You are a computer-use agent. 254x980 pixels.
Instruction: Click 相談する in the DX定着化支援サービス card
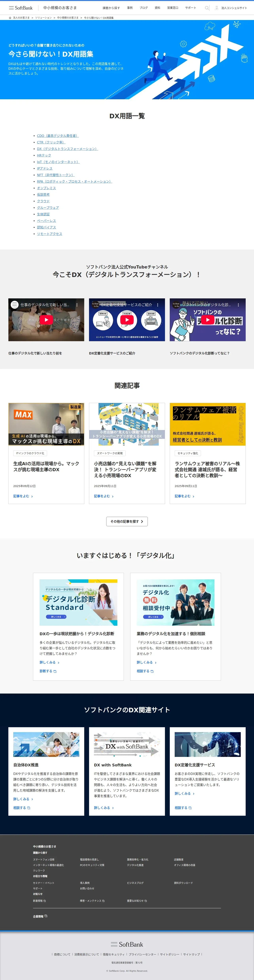(183, 808)
